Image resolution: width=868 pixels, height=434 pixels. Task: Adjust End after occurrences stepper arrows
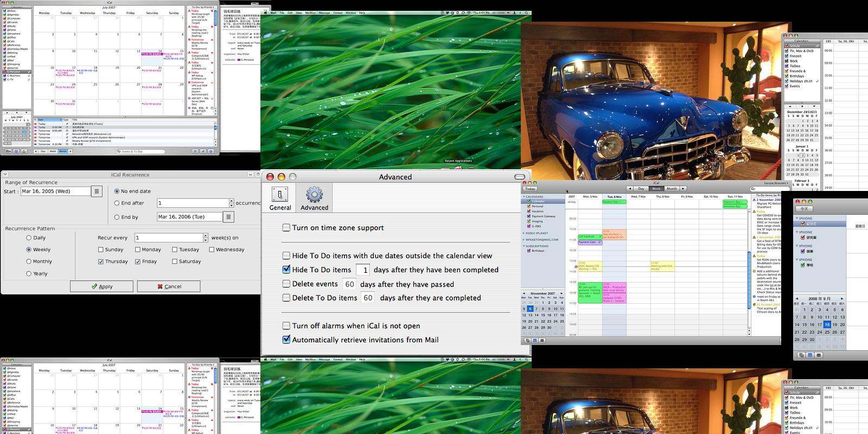[x=232, y=203]
